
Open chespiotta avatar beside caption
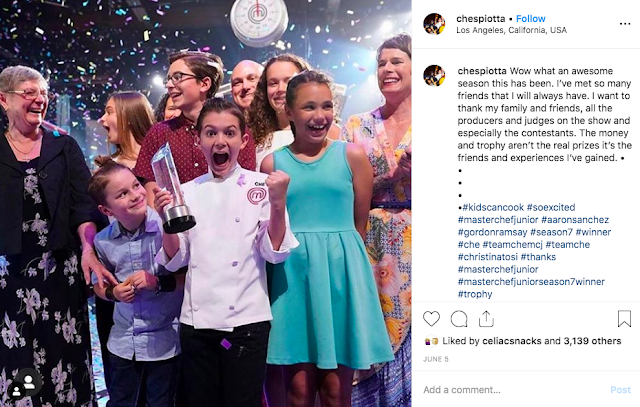434,76
